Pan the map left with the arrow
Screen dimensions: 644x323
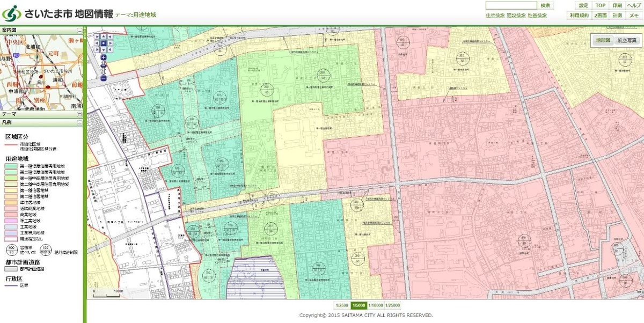[x=97, y=43]
